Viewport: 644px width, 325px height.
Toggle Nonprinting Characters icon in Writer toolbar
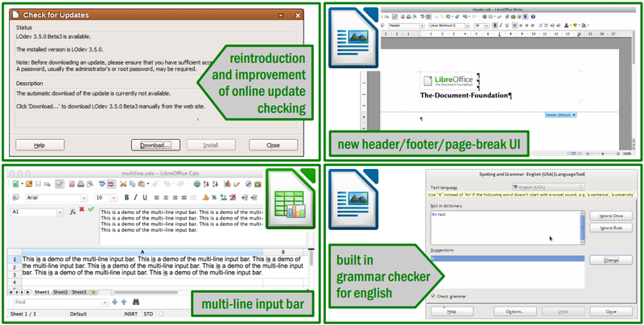coord(526,17)
